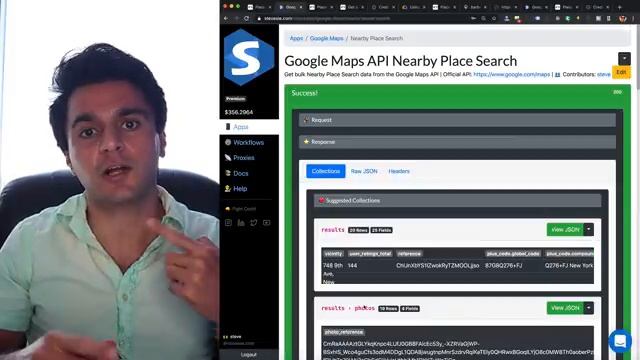Screen dimensions: 640x360
Task: Go back with the browser back arrow
Action: click(226, 18)
